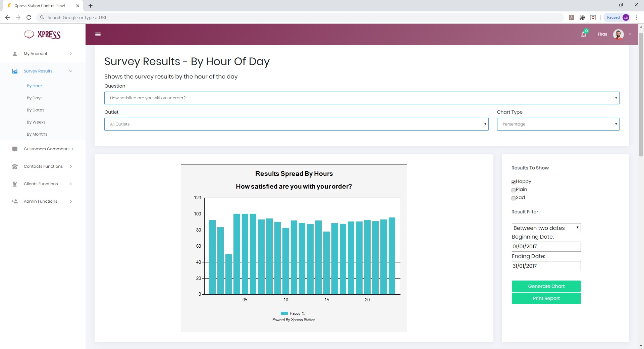
Task: Click Contacts Functions telephone icon
Action: 15,166
